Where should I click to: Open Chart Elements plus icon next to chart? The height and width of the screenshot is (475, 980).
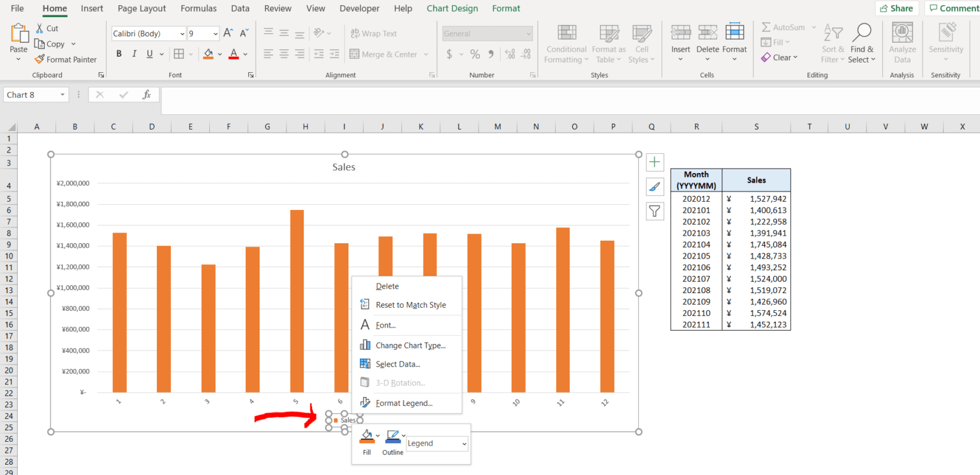click(655, 162)
